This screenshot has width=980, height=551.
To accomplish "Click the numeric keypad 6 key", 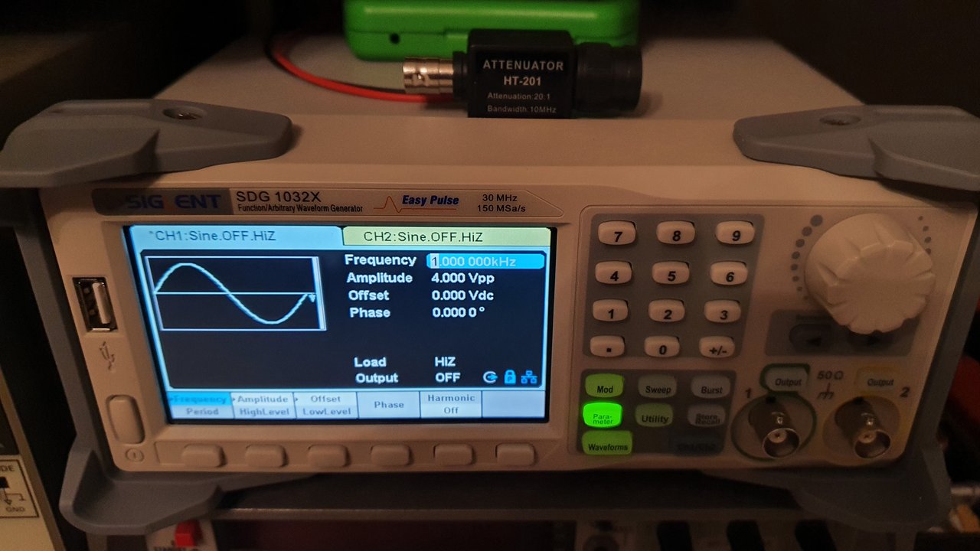I will pyautogui.click(x=728, y=275).
